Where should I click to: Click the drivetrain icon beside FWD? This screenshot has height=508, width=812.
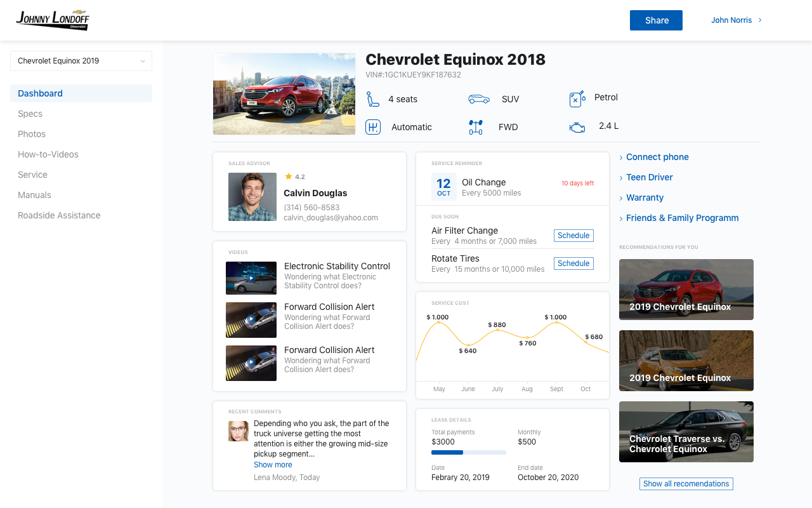pyautogui.click(x=476, y=127)
